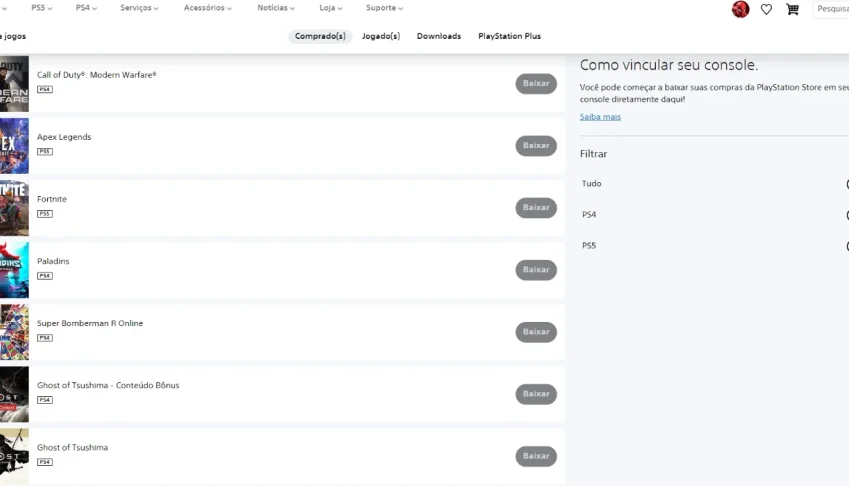Click the Como vincular seu console heading
The image size is (849, 486).
[669, 65]
